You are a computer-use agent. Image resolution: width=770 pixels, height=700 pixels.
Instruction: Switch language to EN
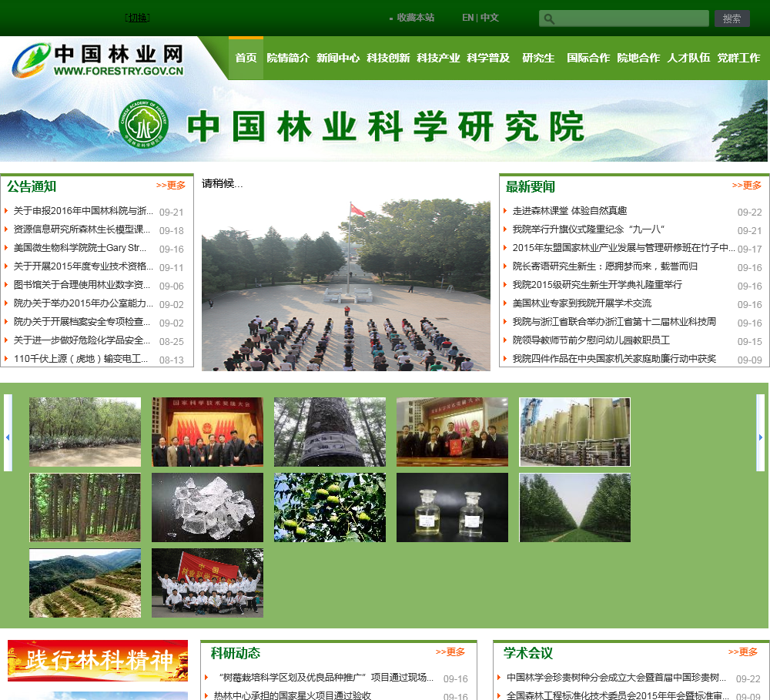[467, 18]
